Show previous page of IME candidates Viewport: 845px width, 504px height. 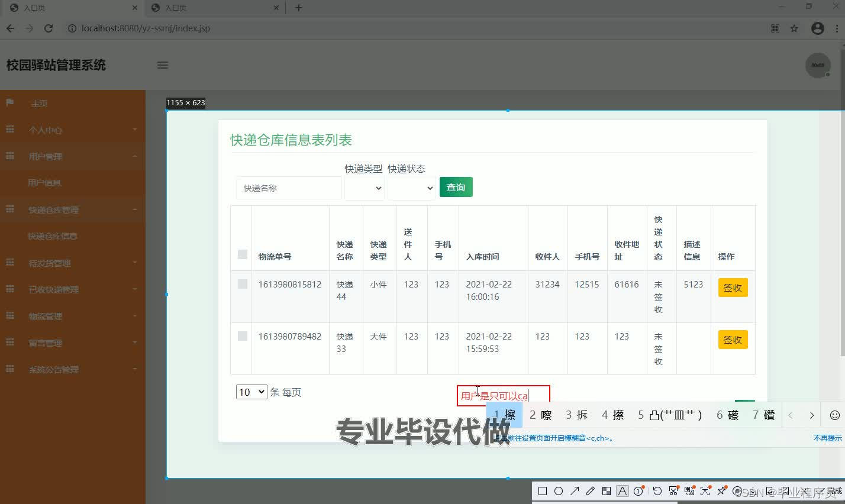(x=791, y=415)
